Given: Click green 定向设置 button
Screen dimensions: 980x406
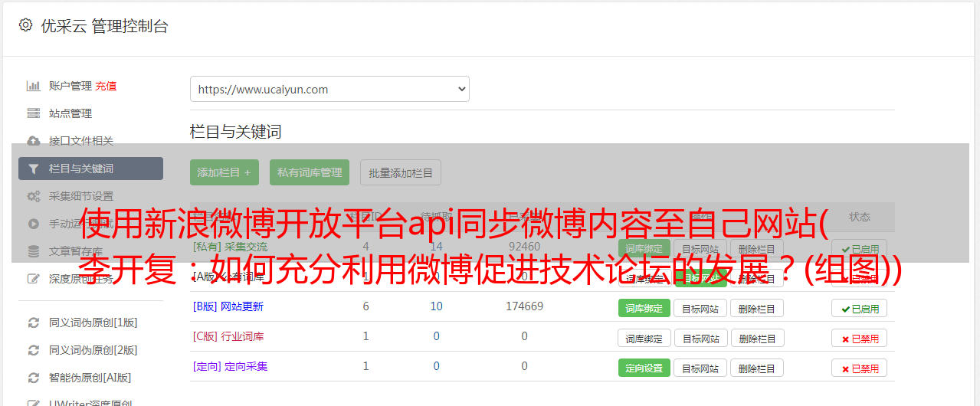Looking at the screenshot, I should pos(644,368).
